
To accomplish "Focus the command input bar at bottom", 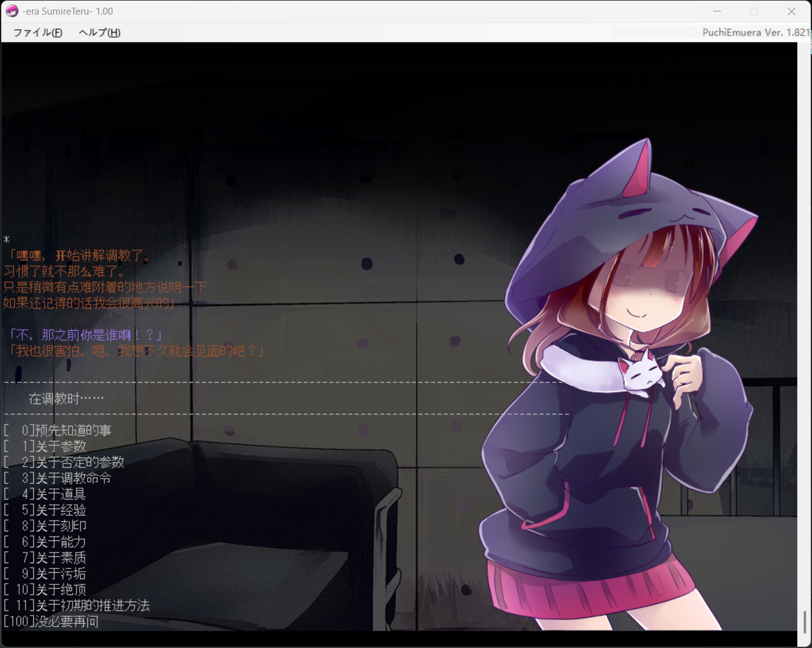I will 399,638.
